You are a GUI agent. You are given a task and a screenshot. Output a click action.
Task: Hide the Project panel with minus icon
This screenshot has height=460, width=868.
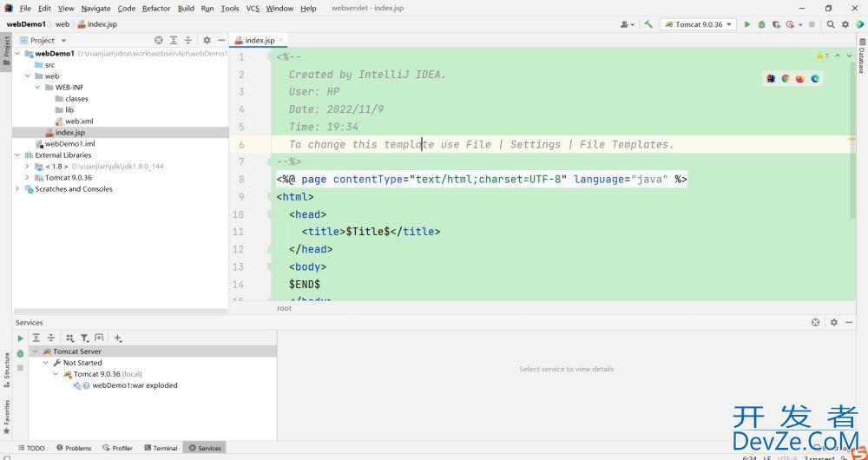[221, 41]
